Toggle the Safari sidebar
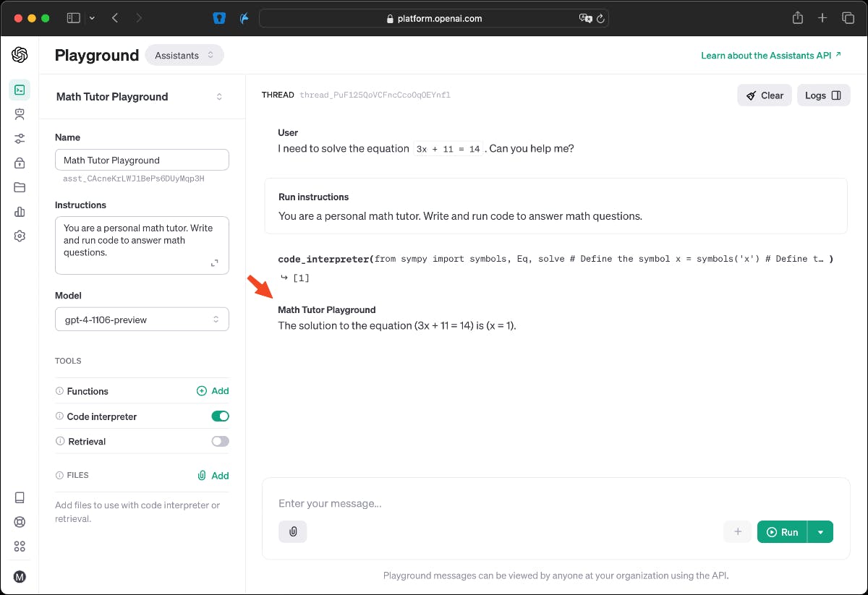 [x=73, y=18]
